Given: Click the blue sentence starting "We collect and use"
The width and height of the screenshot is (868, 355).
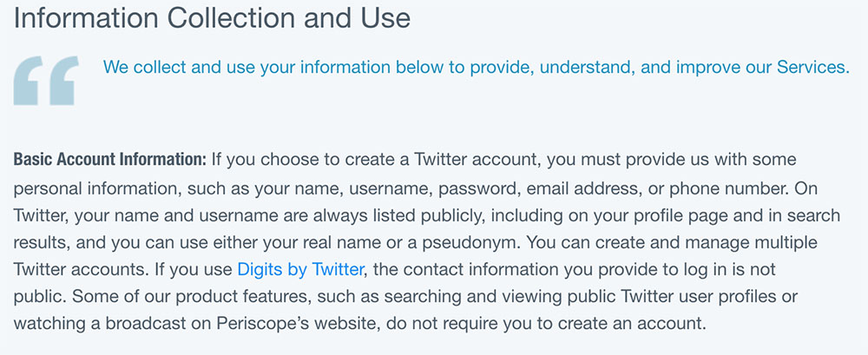Looking at the screenshot, I should 476,67.
